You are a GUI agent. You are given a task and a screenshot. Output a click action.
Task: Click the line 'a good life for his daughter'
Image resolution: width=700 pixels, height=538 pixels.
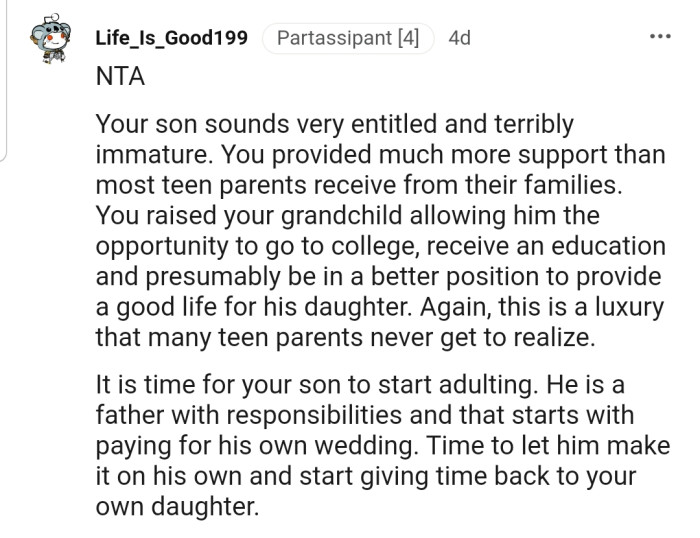(378, 306)
